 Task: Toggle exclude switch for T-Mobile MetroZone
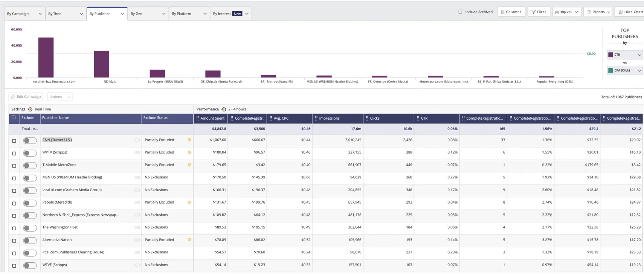click(x=30, y=166)
